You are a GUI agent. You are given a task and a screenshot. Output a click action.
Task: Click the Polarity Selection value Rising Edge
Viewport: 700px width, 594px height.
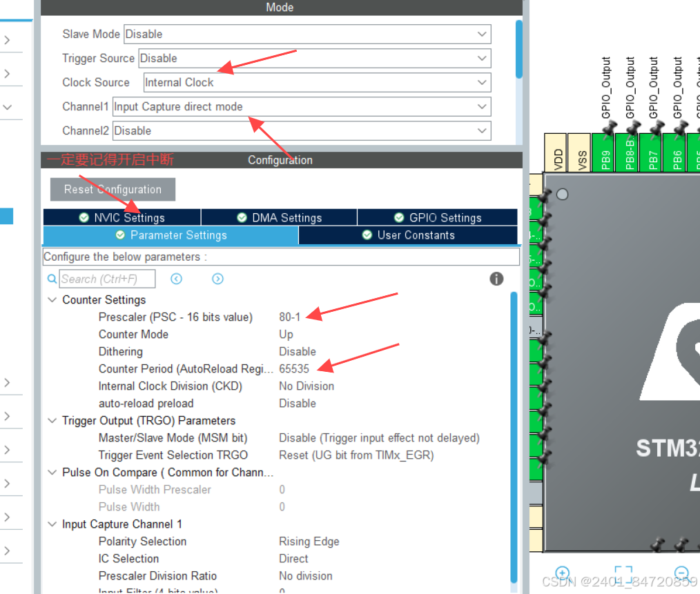pyautogui.click(x=309, y=542)
